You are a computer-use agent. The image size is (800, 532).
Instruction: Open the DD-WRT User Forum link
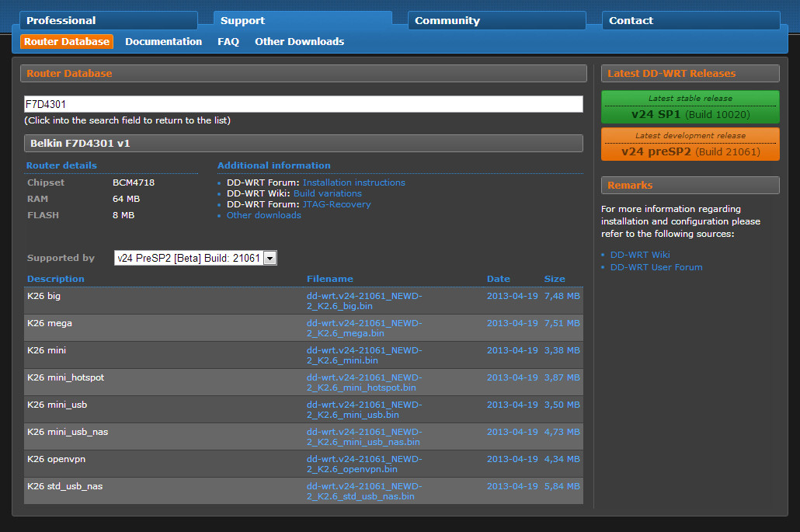pos(656,267)
